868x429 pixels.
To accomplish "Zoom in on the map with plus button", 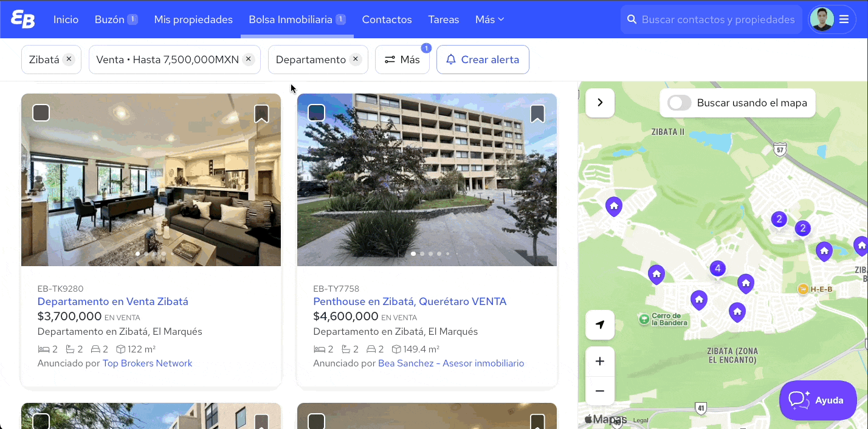I will click(600, 362).
